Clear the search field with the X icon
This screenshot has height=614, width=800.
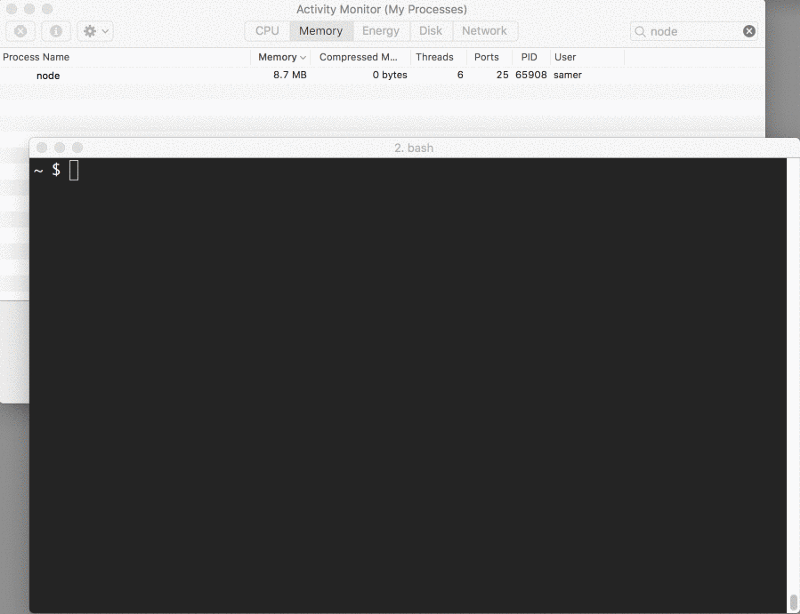click(748, 31)
